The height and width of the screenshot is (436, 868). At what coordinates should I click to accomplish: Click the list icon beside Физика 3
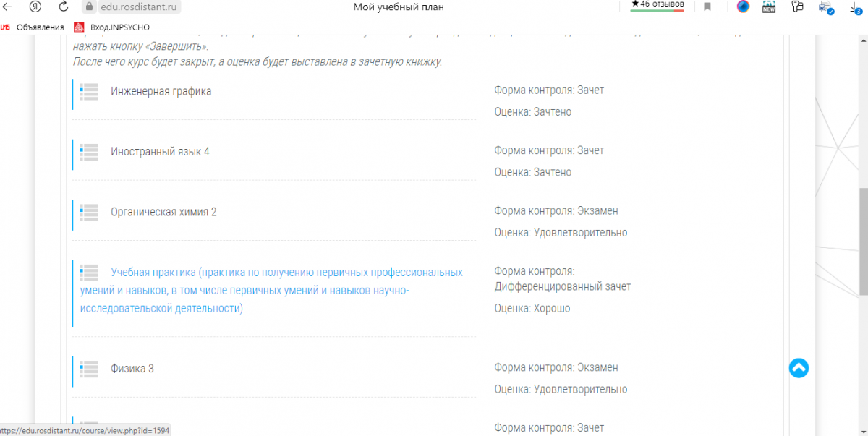tap(89, 369)
